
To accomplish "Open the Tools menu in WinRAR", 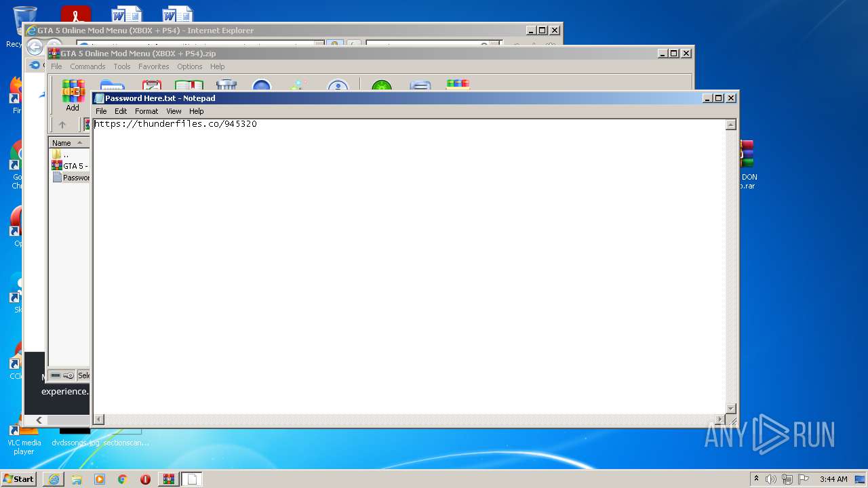I will coord(122,66).
